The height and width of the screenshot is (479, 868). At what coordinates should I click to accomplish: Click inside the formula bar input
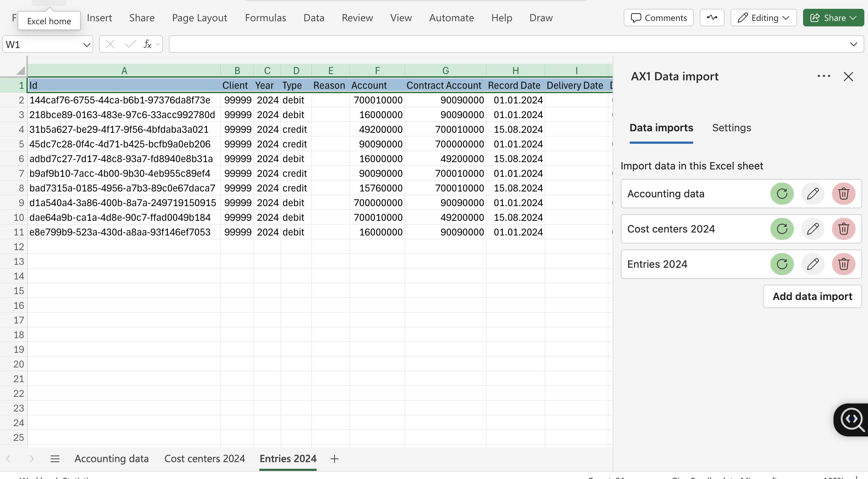click(x=508, y=44)
